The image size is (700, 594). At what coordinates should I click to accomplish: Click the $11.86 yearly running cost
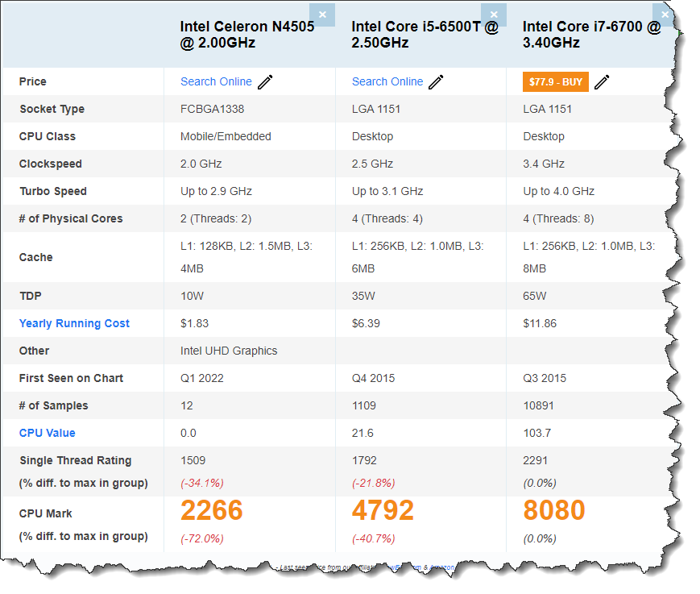pos(541,323)
